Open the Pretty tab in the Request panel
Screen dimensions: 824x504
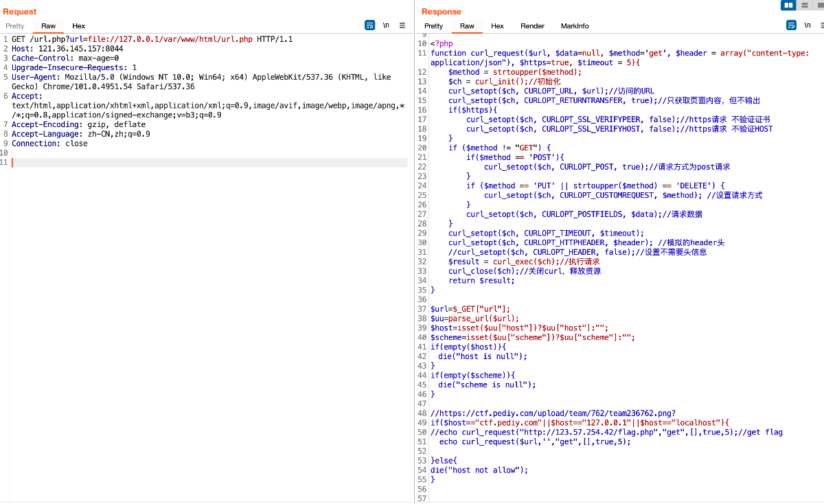click(x=15, y=26)
